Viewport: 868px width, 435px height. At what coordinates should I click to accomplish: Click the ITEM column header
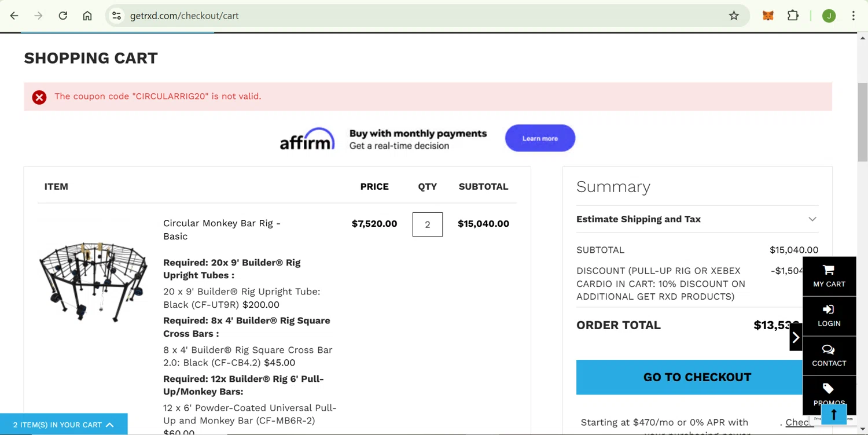[x=56, y=187]
